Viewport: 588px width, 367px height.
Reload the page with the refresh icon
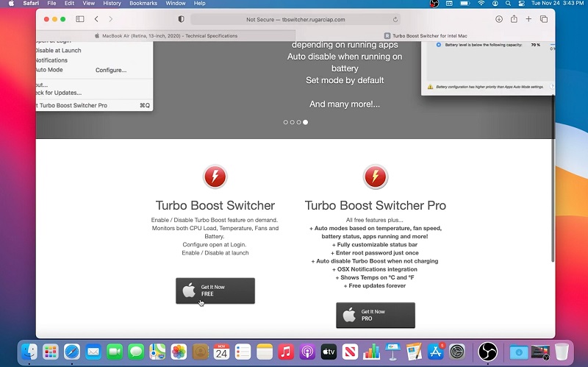tap(395, 20)
